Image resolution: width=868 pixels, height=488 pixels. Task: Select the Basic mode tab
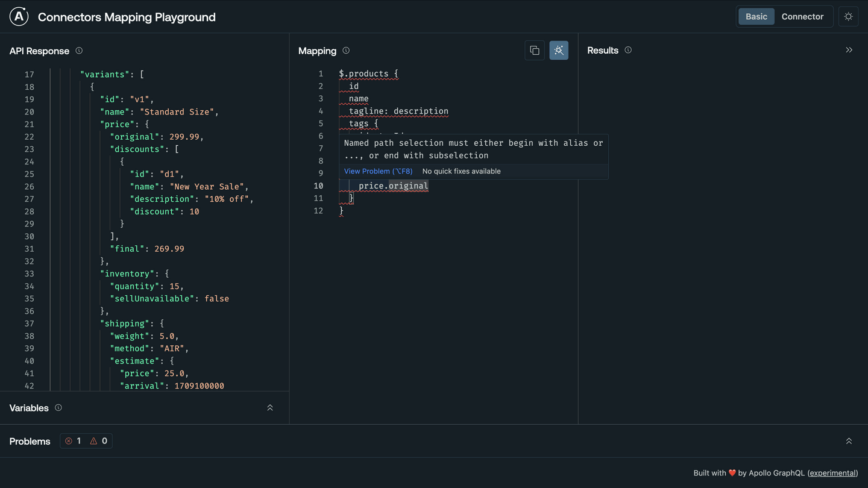(x=756, y=17)
